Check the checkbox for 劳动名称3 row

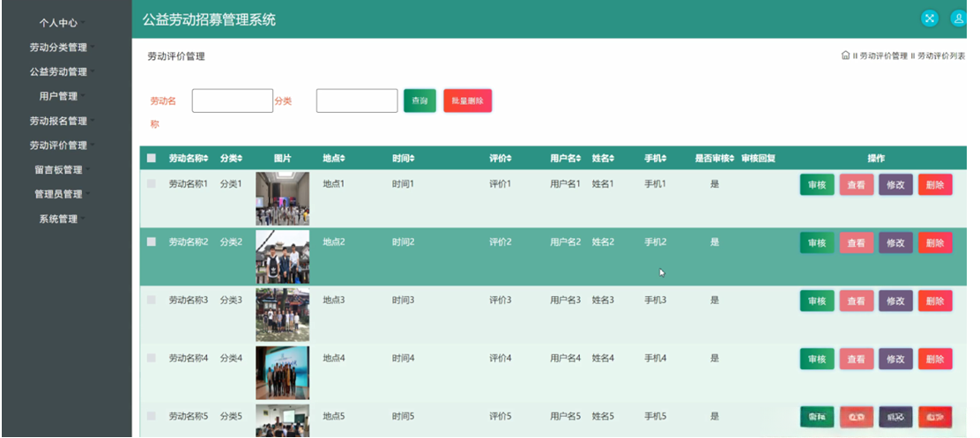[x=152, y=300]
